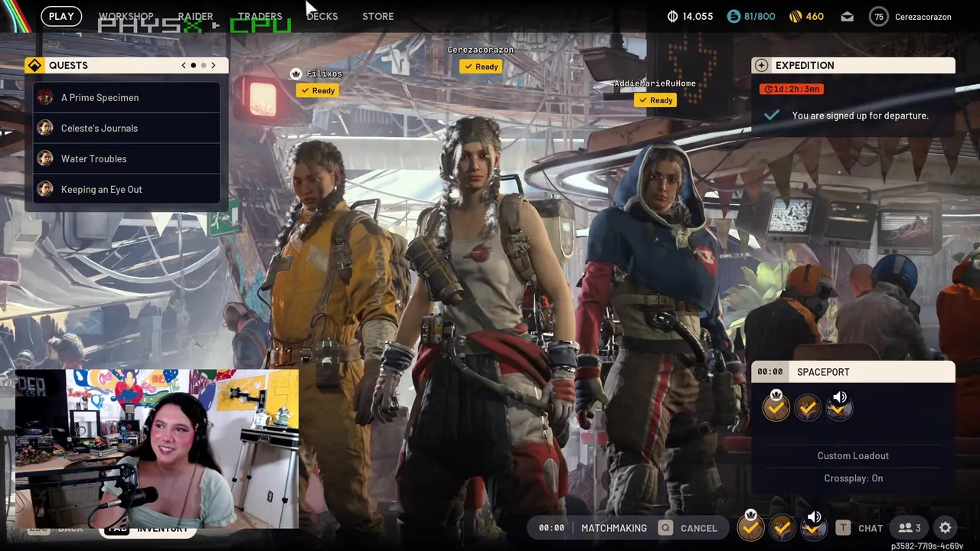Expand the Quests panel header title
The width and height of the screenshot is (980, 551).
click(68, 65)
